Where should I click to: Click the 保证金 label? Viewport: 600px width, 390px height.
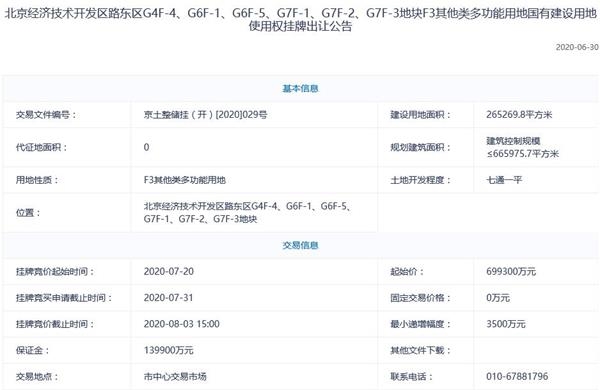(33, 350)
